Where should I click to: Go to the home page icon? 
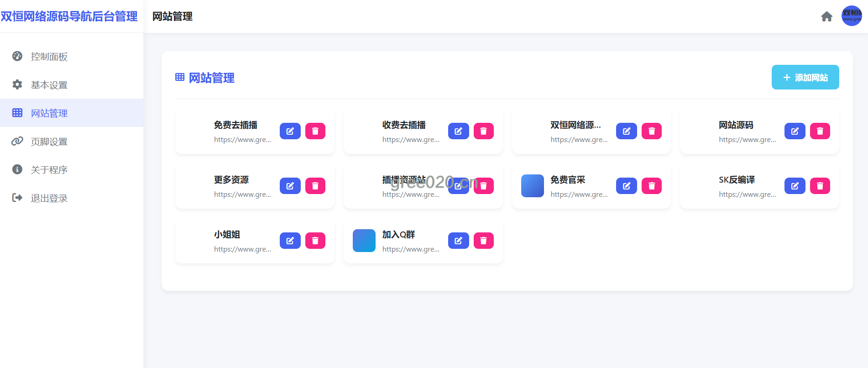(x=826, y=17)
